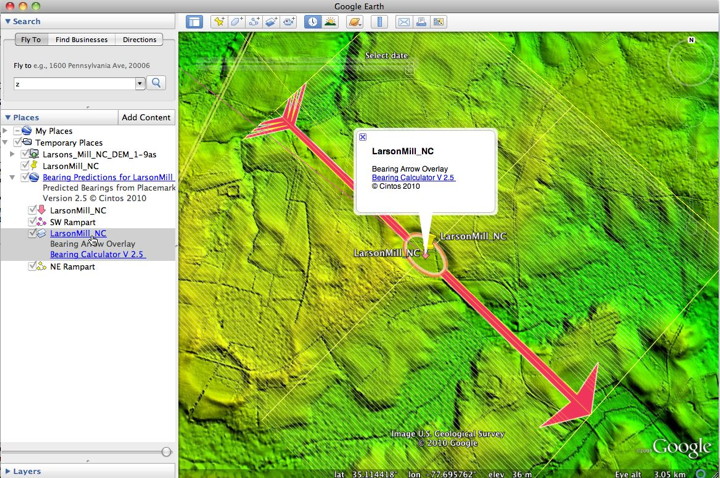
Task: Open the Directions tab
Action: click(139, 40)
